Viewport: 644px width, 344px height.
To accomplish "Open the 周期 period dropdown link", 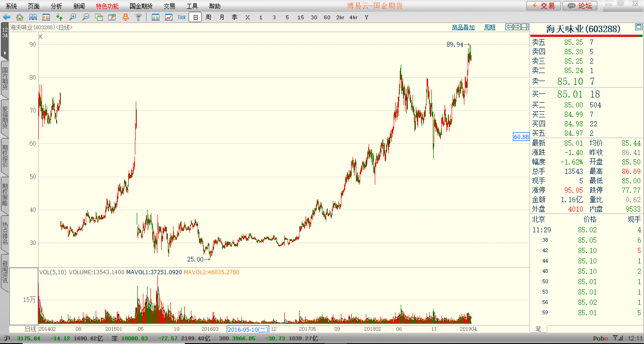I will (x=490, y=27).
